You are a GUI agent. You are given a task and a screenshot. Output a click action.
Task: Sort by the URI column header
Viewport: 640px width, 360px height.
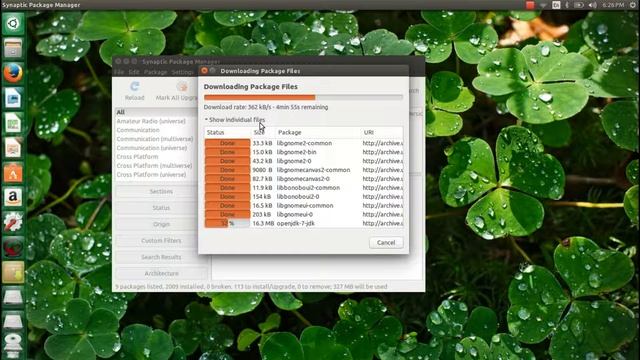pyautogui.click(x=382, y=132)
